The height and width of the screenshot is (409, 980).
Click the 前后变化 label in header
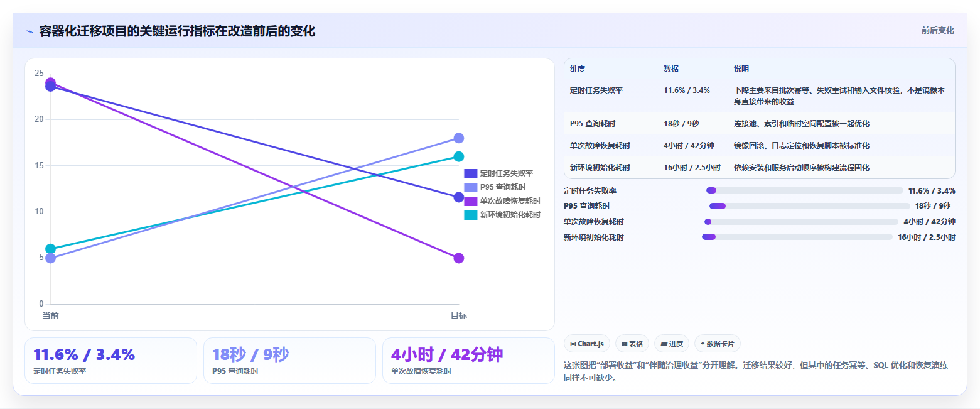click(937, 30)
